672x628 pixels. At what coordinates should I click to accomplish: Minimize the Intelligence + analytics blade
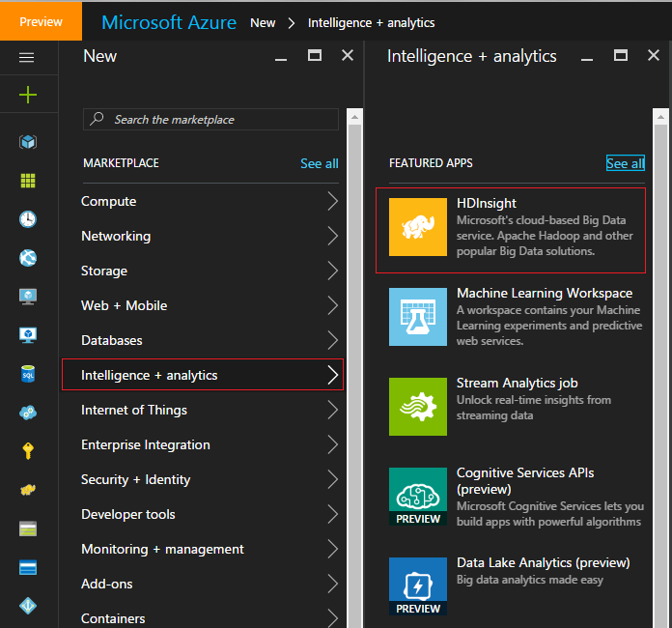pos(587,59)
